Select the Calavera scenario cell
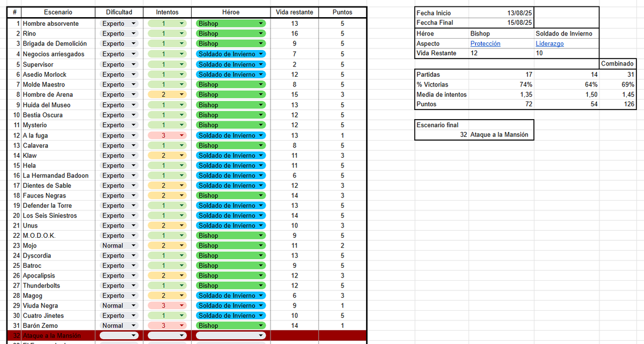644x344 pixels. point(58,145)
